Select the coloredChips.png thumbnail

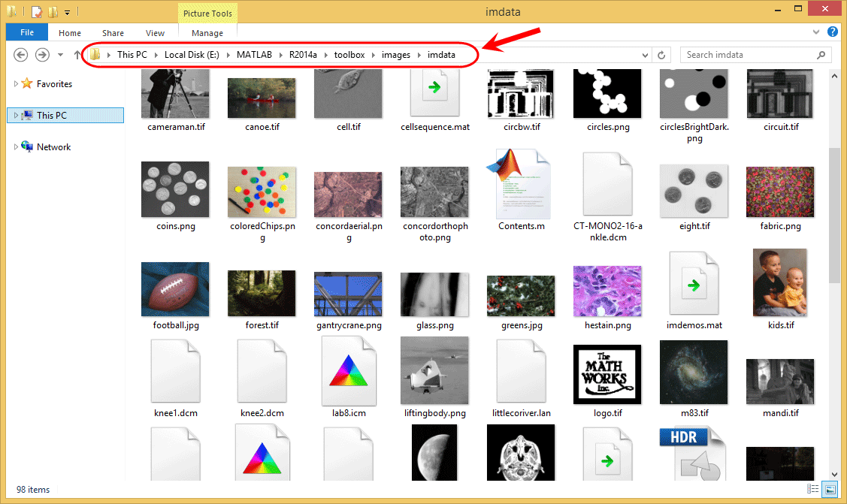point(262,192)
